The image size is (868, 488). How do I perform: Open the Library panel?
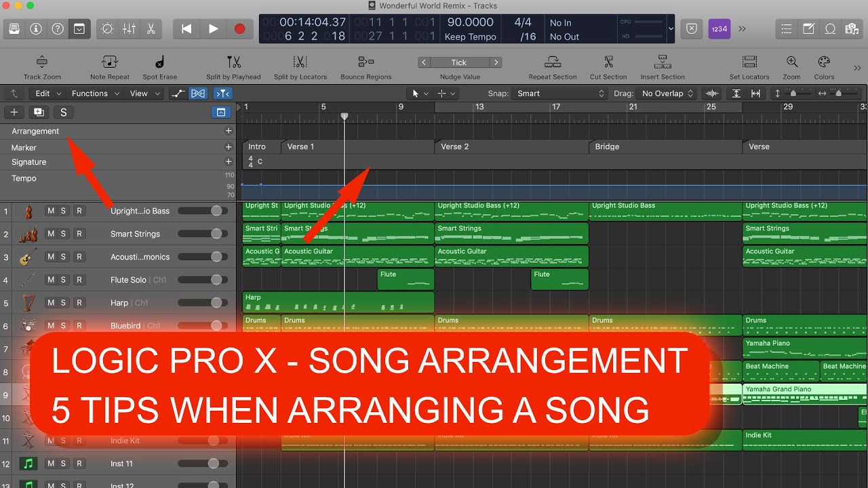point(14,29)
